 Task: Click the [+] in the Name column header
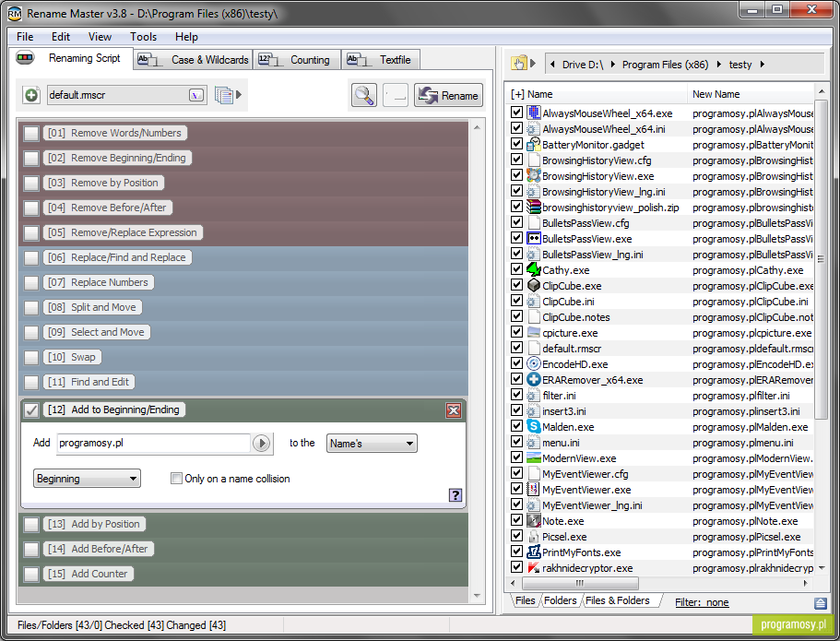(517, 94)
